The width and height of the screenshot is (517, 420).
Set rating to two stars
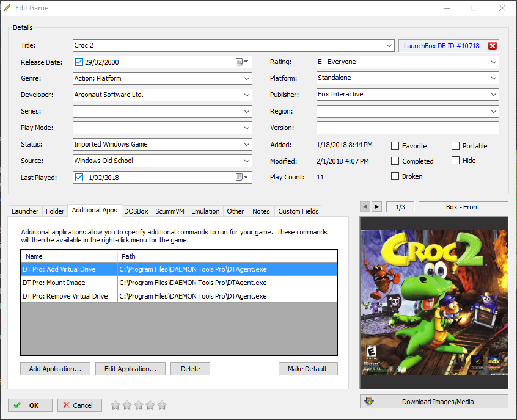pyautogui.click(x=127, y=405)
